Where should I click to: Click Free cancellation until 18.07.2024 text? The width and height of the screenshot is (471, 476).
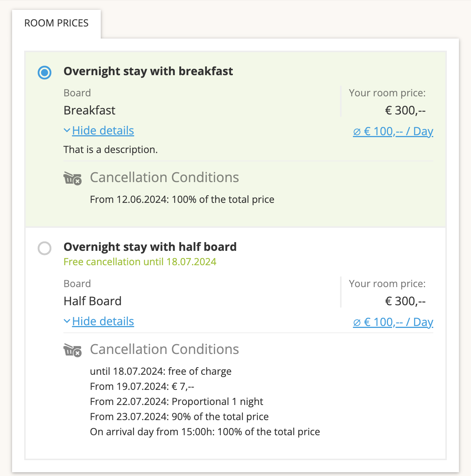(x=140, y=262)
